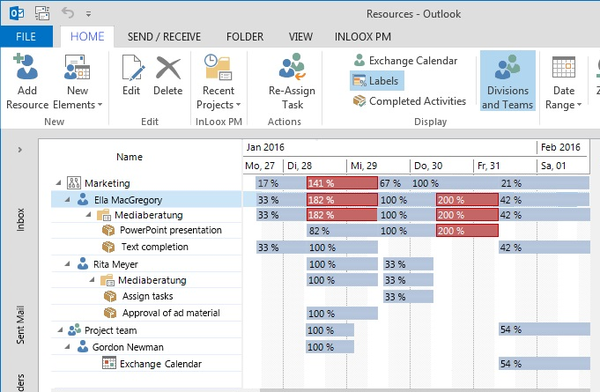The height and width of the screenshot is (392, 600).
Task: Collapse Mediaberatung under Ella MacGregor
Action: (88, 215)
